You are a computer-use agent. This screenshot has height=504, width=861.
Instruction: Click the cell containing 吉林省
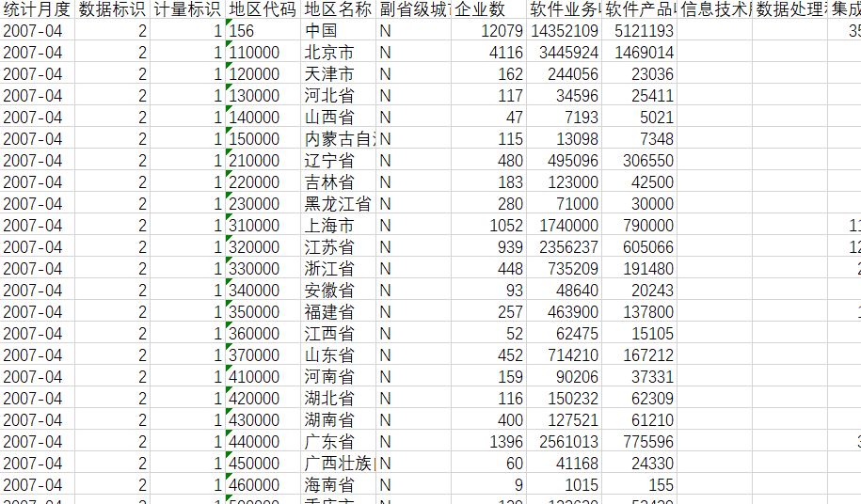pyautogui.click(x=338, y=182)
